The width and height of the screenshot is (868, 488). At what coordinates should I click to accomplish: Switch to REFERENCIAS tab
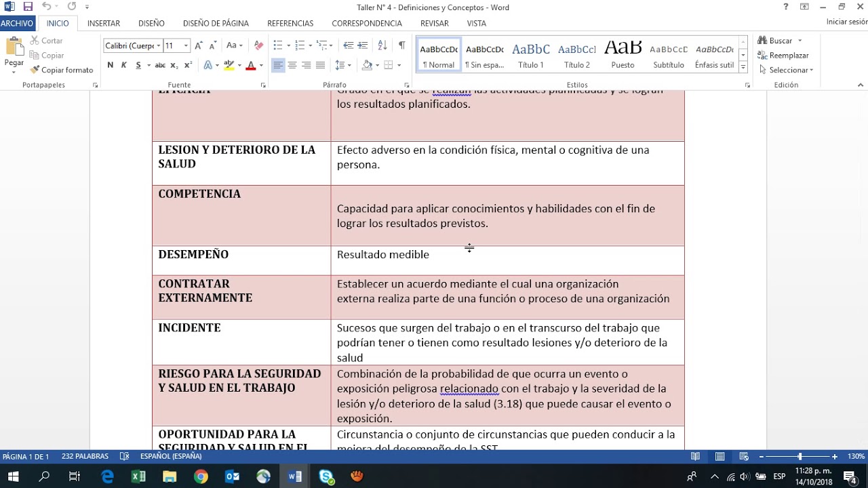pos(290,23)
